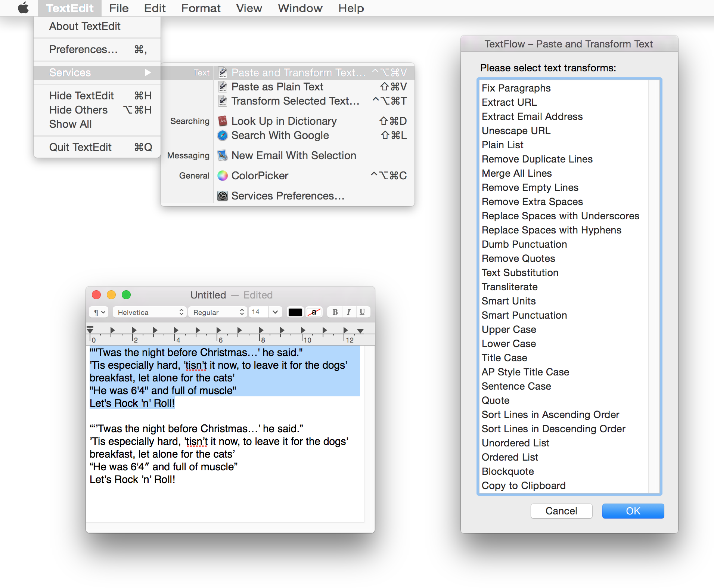Screen dimensions: 714x588
Task: Click the right margin marker on the ruler
Action: click(360, 331)
